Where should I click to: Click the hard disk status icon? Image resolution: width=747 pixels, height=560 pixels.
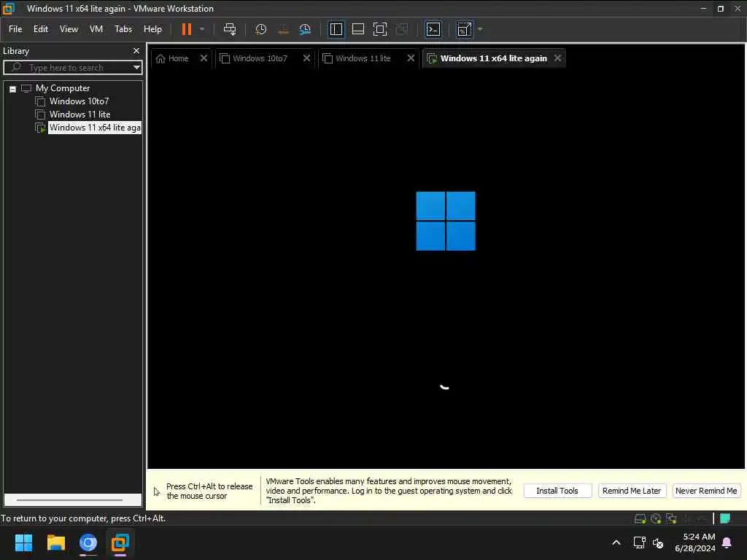(x=640, y=518)
